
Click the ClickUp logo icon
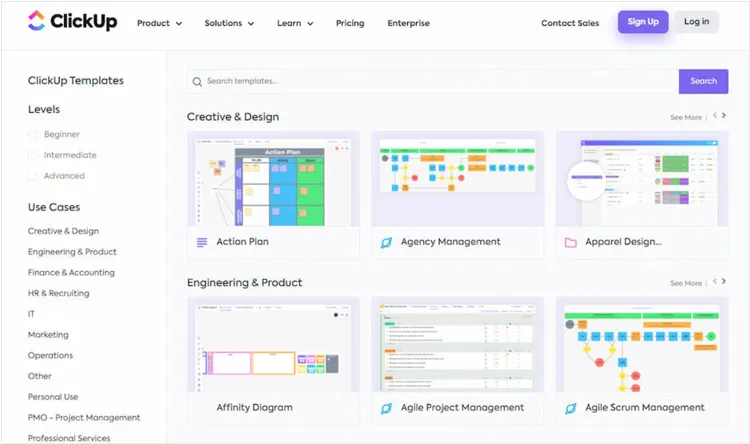37,21
